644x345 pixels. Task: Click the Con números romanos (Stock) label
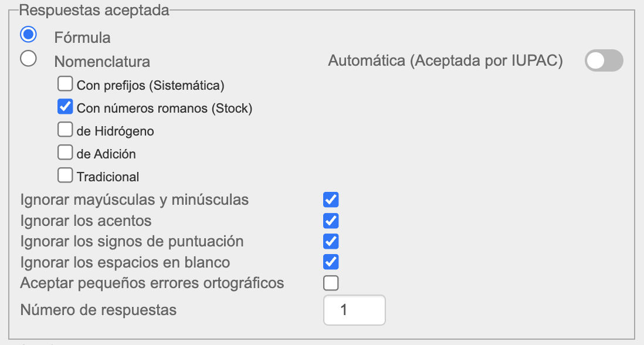(164, 109)
